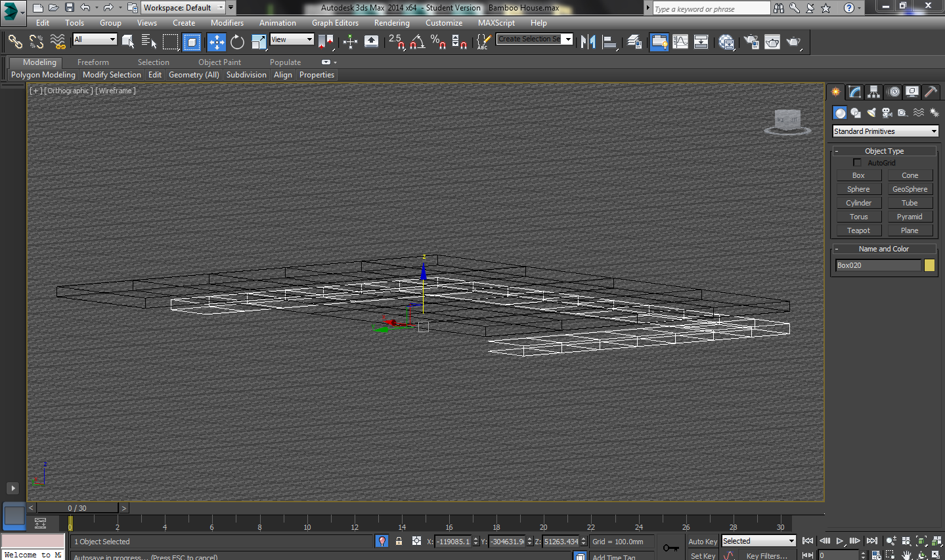Click the time slider showing 0 / 30
945x560 pixels.
click(77, 507)
